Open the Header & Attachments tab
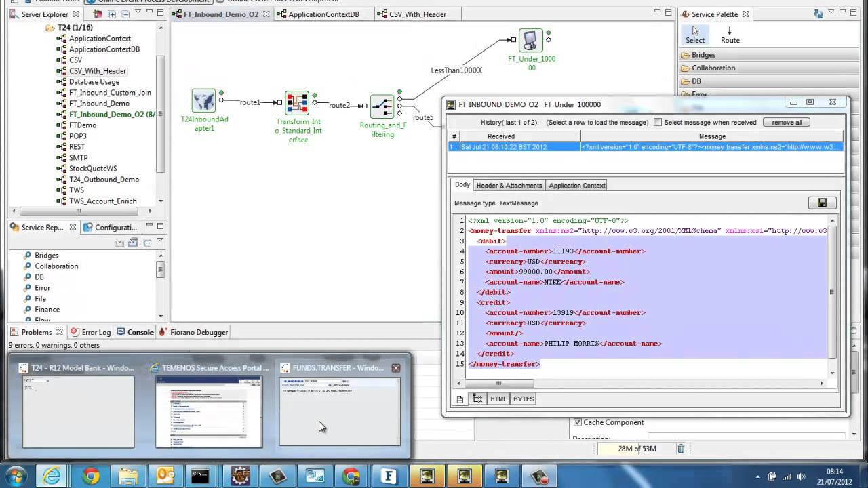The width and height of the screenshot is (868, 488). (x=509, y=186)
